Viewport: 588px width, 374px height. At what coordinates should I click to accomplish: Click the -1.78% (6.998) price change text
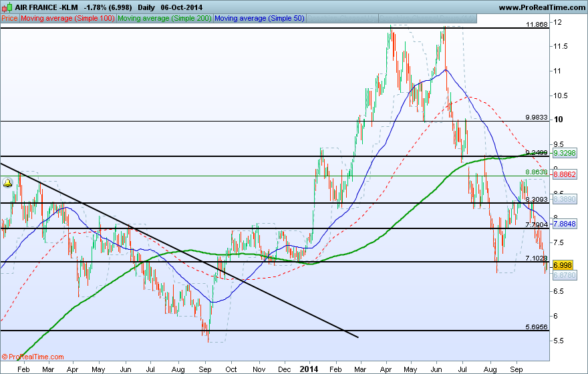click(108, 7)
